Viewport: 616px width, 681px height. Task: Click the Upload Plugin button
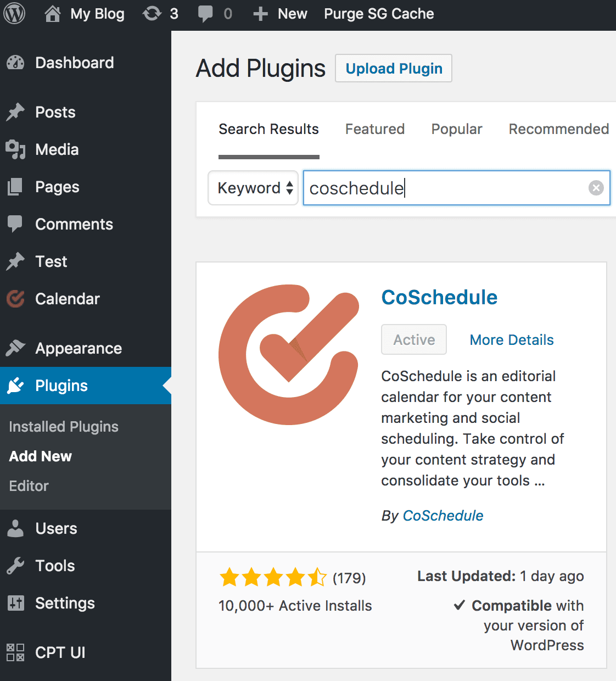(x=394, y=68)
